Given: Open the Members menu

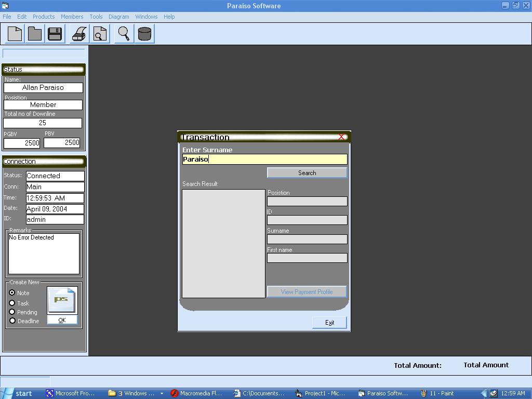Looking at the screenshot, I should [72, 17].
